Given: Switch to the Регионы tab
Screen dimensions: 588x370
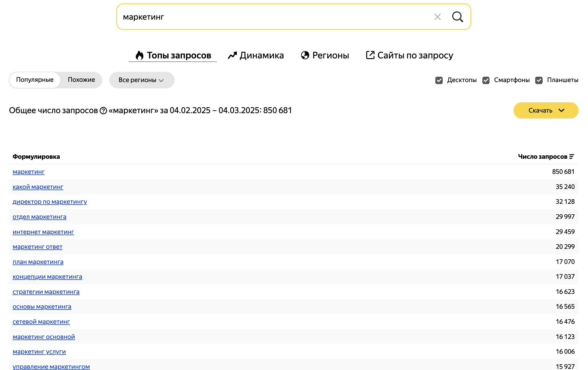Looking at the screenshot, I should click(x=331, y=55).
